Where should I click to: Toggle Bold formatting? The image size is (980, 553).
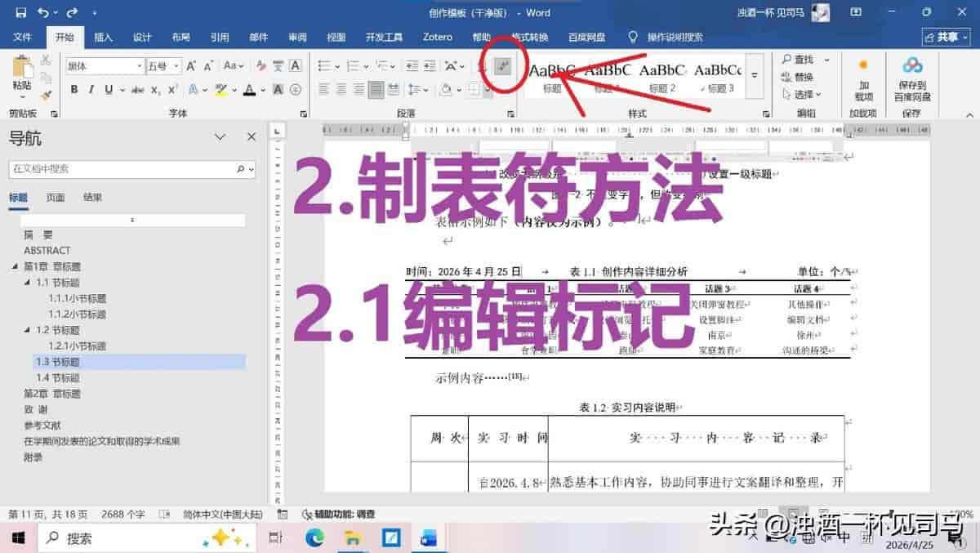click(74, 90)
